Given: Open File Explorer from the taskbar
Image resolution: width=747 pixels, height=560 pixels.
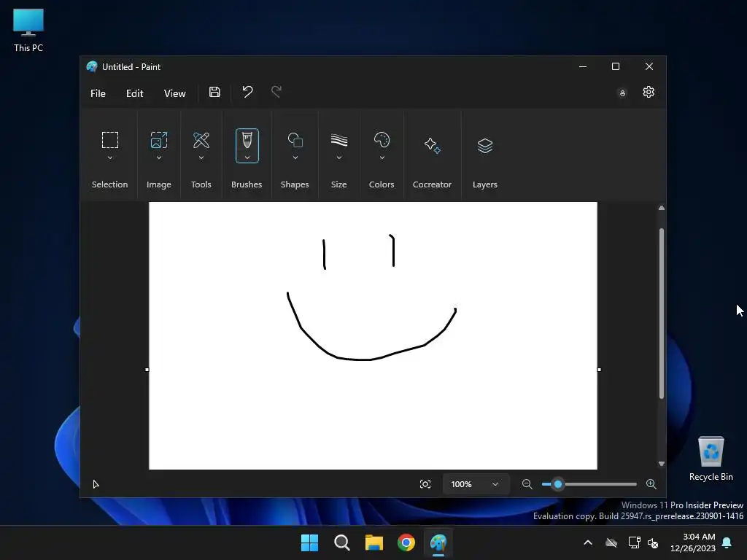Looking at the screenshot, I should click(374, 542).
